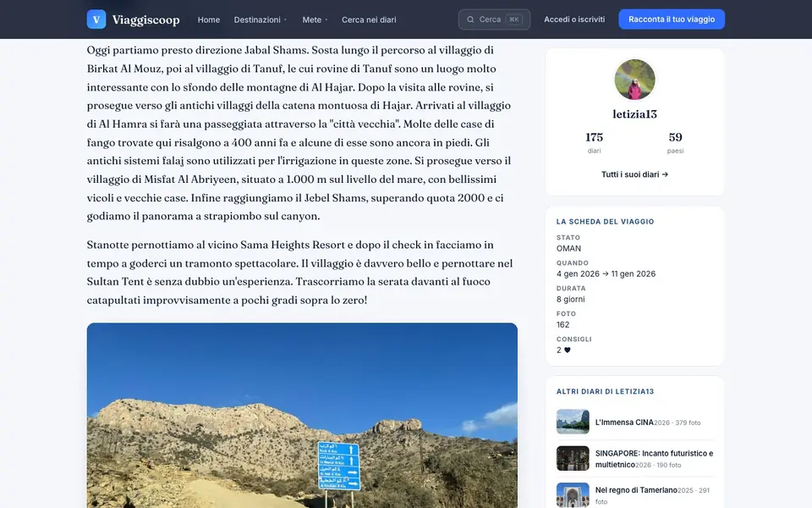Click the Altri diari di Letizia13 heading

pos(605,391)
